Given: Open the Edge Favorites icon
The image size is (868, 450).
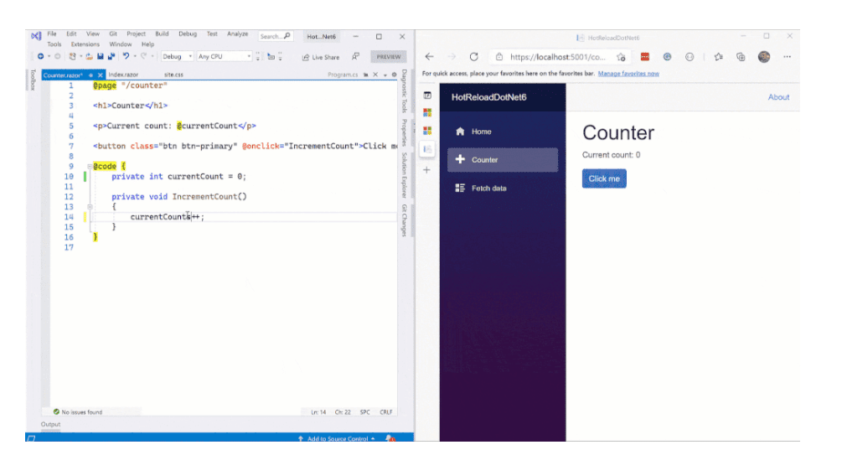Looking at the screenshot, I should coord(719,56).
